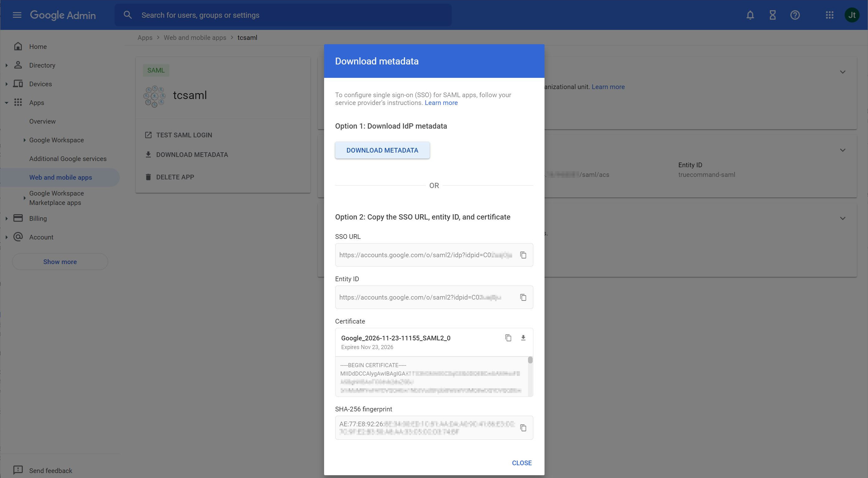Open the Help question mark icon
This screenshot has height=478, width=868.
795,15
